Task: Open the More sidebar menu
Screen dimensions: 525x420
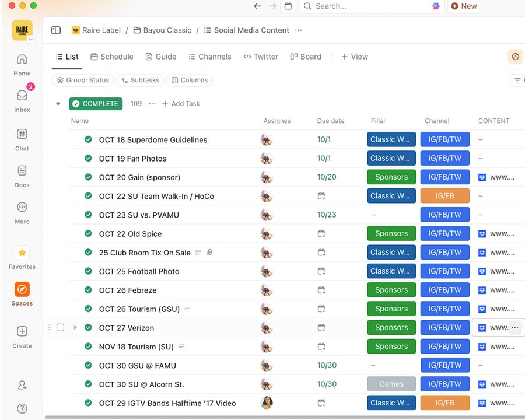Action: (22, 212)
